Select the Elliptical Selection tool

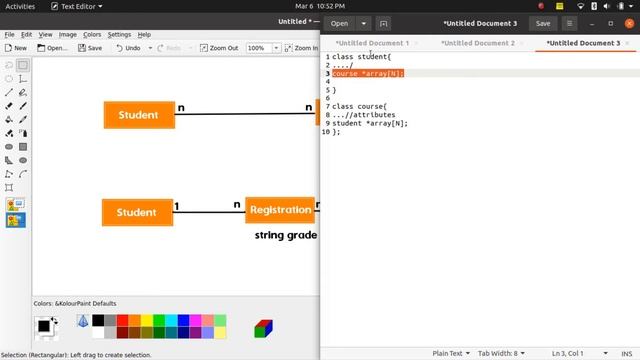[9, 79]
